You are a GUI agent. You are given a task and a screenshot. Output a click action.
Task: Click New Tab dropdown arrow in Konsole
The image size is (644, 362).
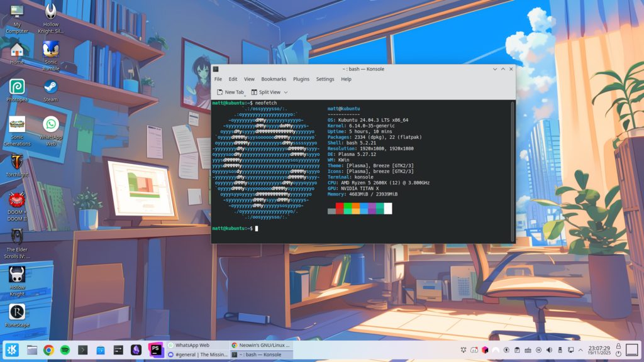click(x=245, y=95)
